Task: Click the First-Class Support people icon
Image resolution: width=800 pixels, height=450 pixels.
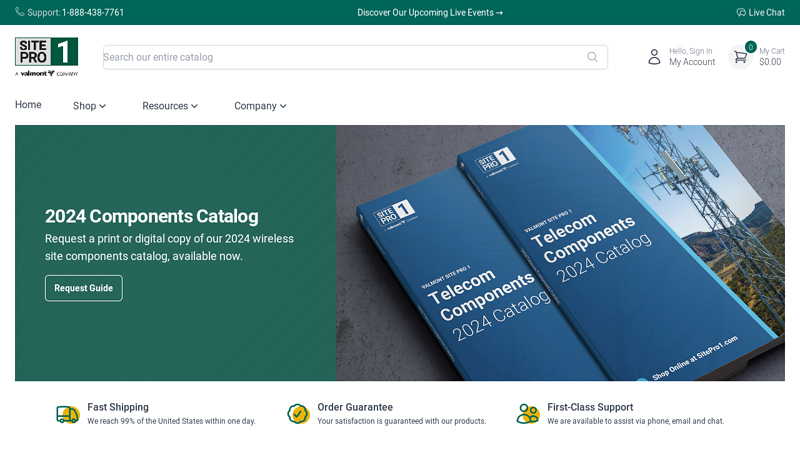Action: (x=528, y=414)
